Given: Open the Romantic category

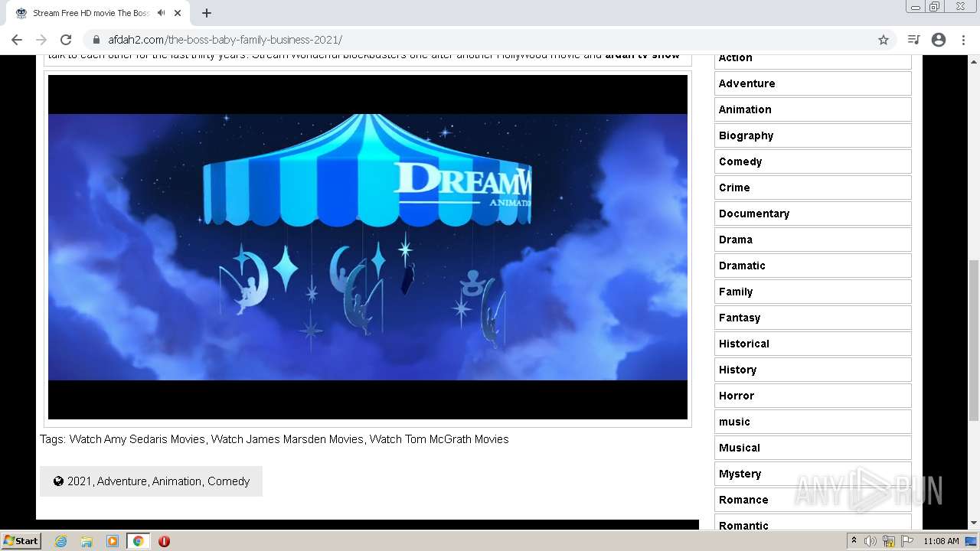Looking at the screenshot, I should [x=813, y=523].
